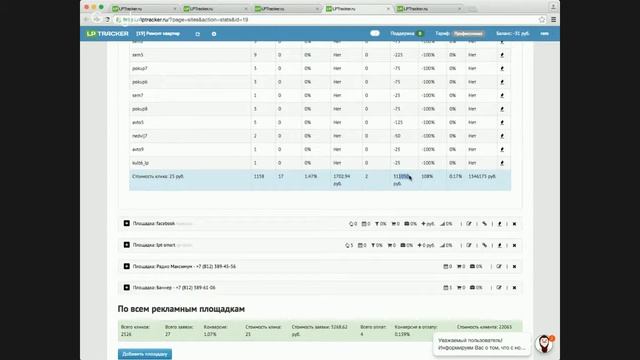
Task: Open the browser hamburger menu
Action: [x=553, y=20]
